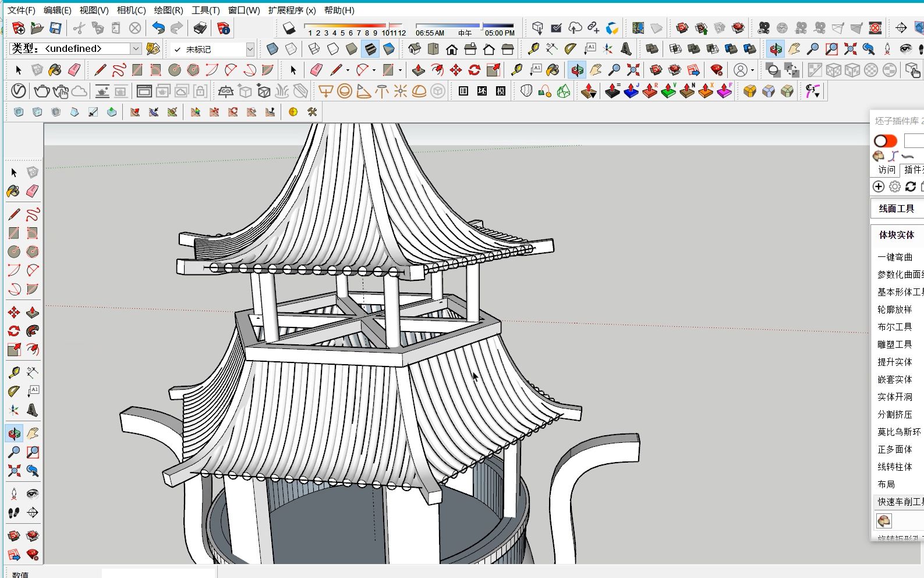Click the orange-yellow Round Corner tool icon
The image size is (924, 578).
pos(750,91)
